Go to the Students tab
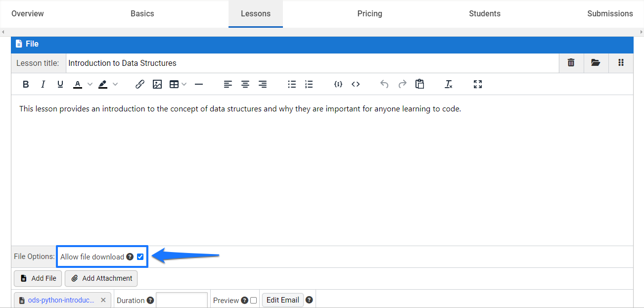Viewport: 644px width, 308px height. (485, 14)
